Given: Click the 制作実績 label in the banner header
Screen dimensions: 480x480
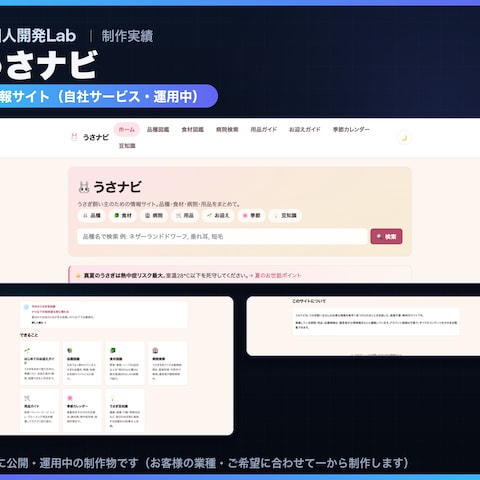Looking at the screenshot, I should point(127,36).
